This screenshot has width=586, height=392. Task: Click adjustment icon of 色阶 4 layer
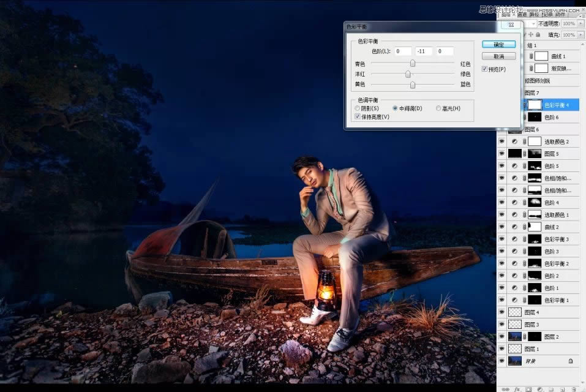514,203
